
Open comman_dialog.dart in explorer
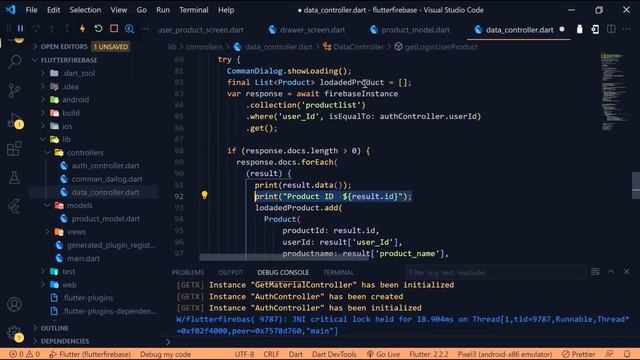point(107,179)
